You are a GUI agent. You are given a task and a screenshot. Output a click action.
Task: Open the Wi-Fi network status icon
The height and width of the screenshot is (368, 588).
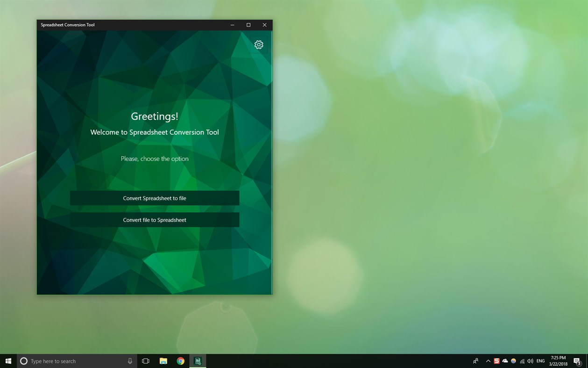coord(522,361)
